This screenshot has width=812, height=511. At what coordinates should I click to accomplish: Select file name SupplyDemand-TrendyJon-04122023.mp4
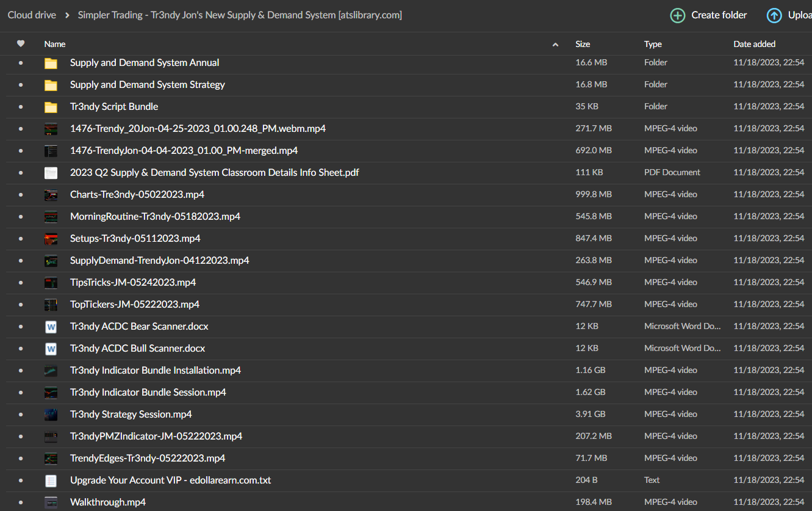160,261
